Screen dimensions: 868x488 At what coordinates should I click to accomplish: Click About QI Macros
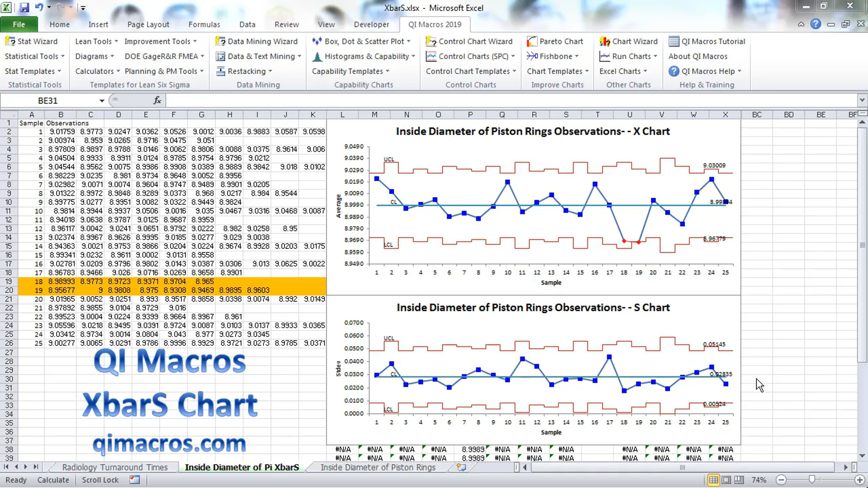tap(698, 56)
